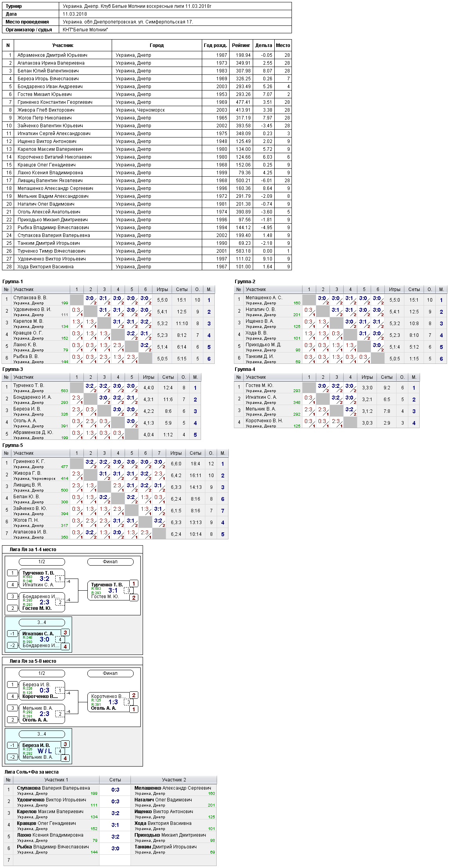This screenshot has height=868, width=451.
Task: Click tournament name Клуб Белые Молнии header cell
Action: [176, 6]
